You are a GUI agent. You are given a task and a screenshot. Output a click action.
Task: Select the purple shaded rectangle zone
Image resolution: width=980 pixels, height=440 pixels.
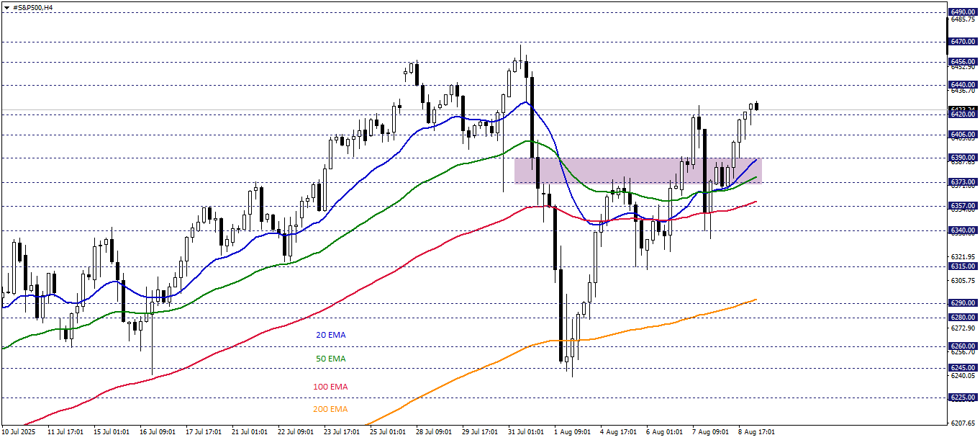[638, 170]
